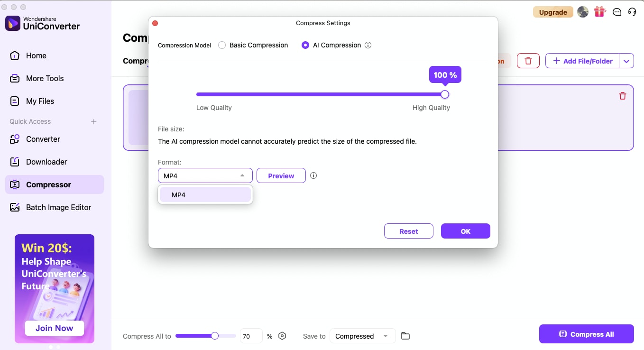
Task: Click the AI compression size prediction message
Action: pyautogui.click(x=287, y=141)
